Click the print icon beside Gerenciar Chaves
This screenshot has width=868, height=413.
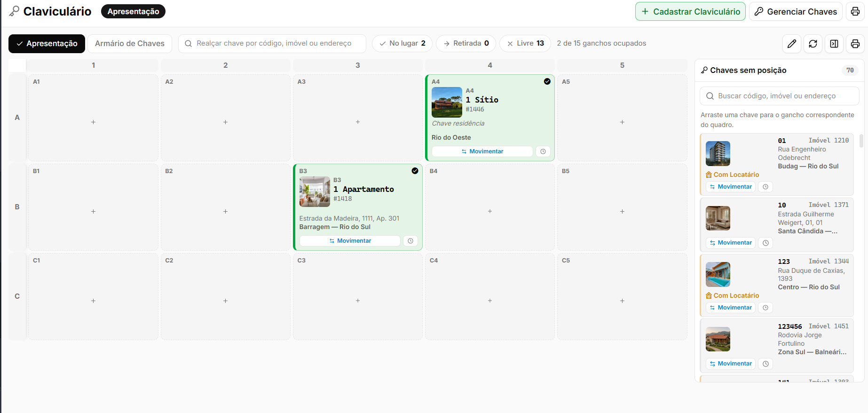pos(855,12)
